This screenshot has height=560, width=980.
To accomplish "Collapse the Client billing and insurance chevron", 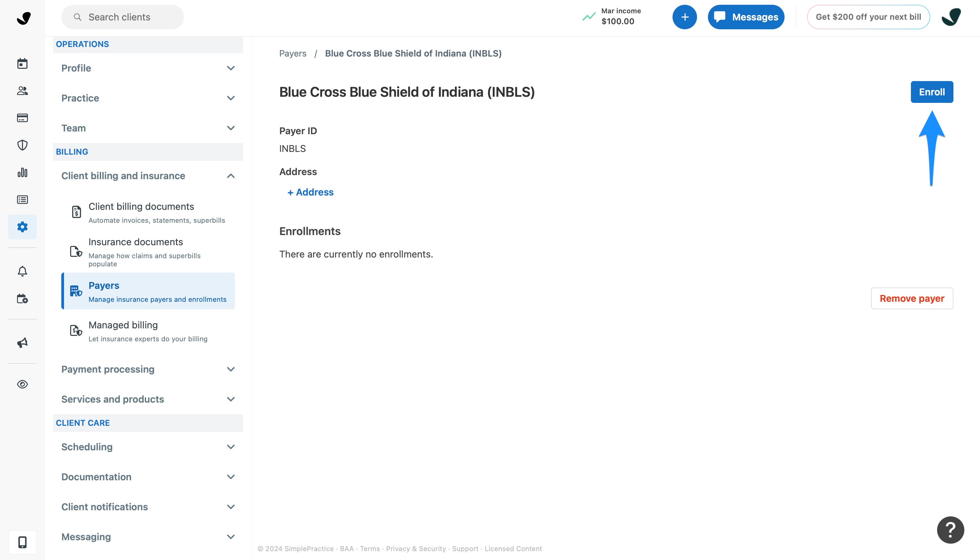I will click(x=231, y=176).
